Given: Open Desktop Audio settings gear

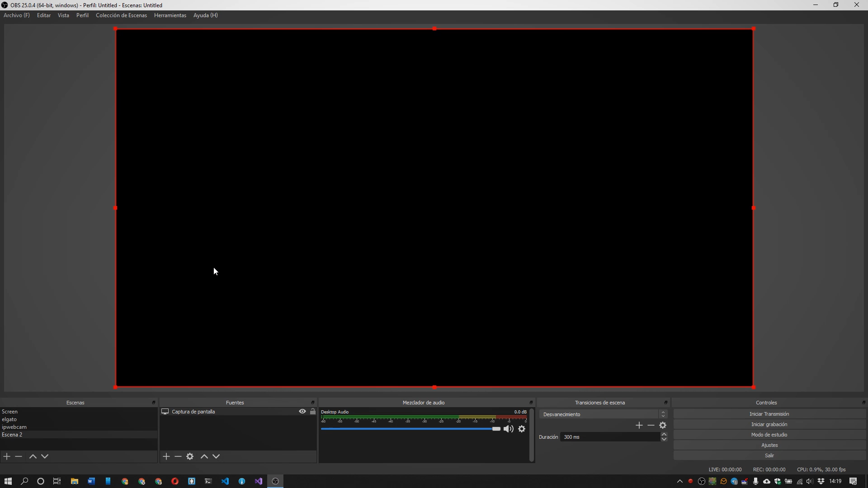Looking at the screenshot, I should 522,429.
